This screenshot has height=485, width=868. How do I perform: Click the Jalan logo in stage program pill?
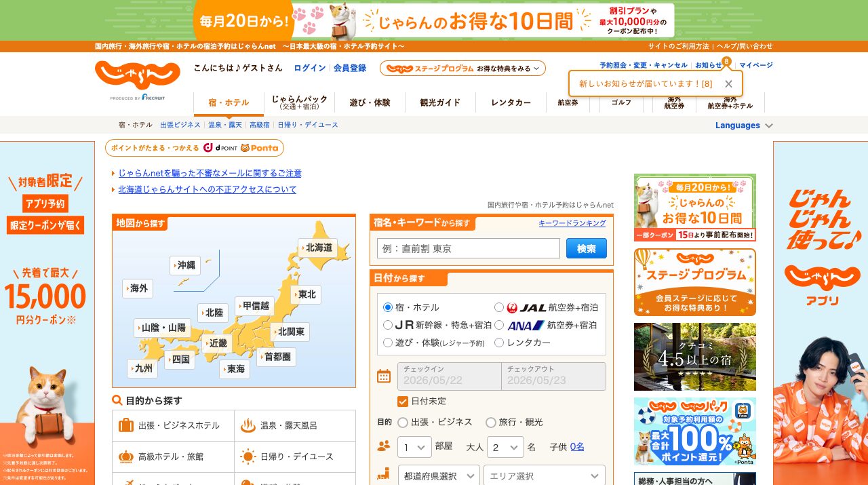tap(400, 69)
